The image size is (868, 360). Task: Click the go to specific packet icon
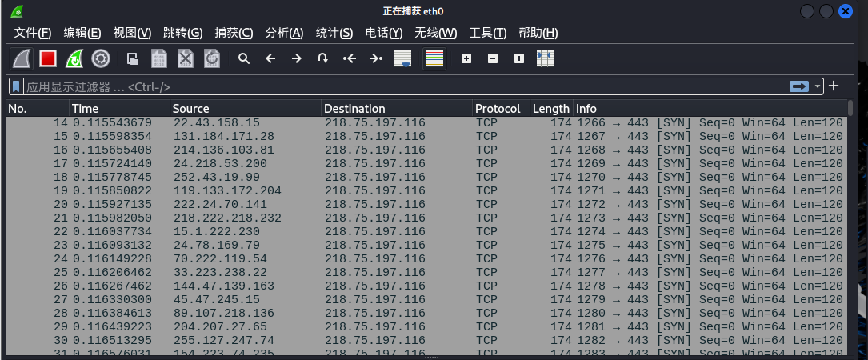322,58
